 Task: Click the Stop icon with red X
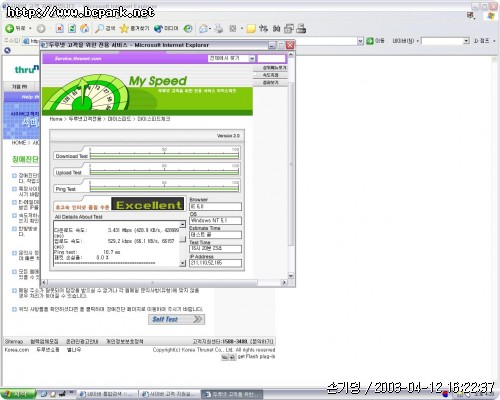click(x=59, y=29)
